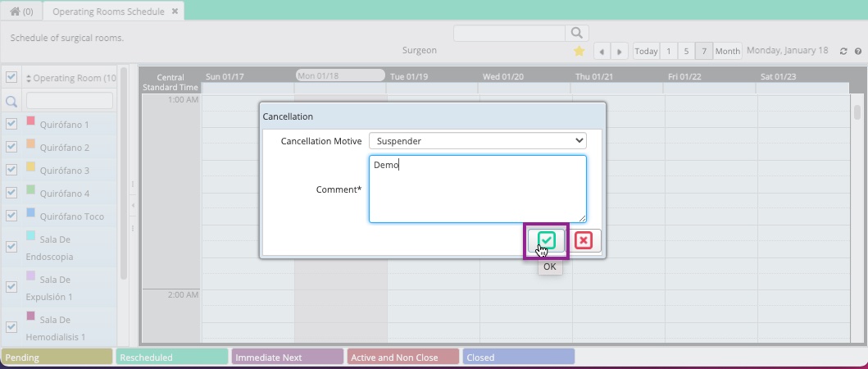Screen dimensions: 868x369
Task: Click the red X cancel icon
Action: (x=584, y=240)
